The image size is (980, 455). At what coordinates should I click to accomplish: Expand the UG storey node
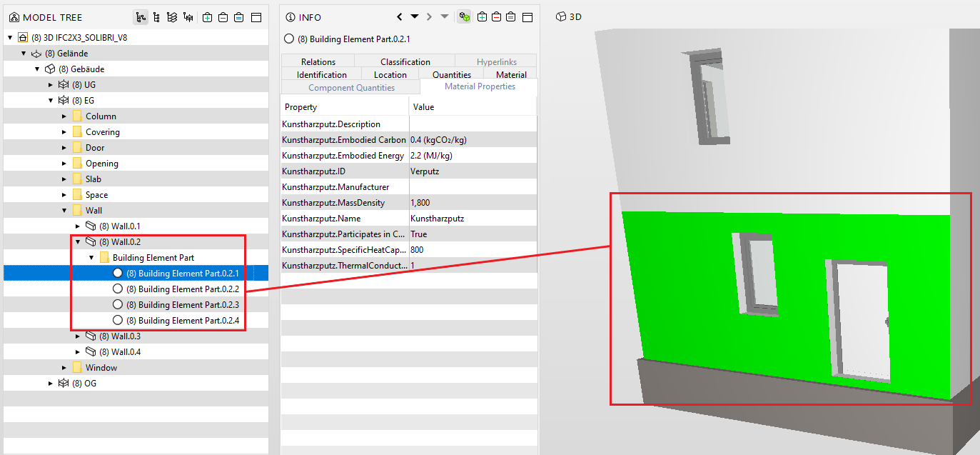[51, 85]
